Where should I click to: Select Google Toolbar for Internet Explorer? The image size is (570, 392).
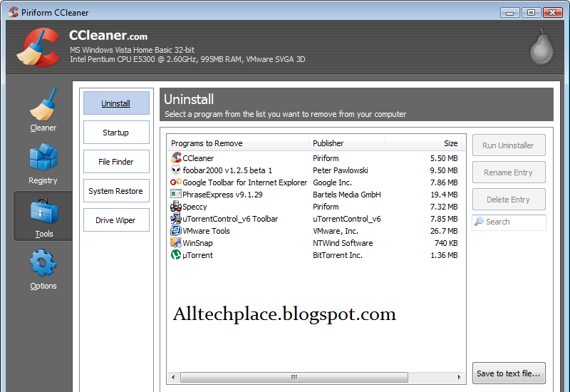pyautogui.click(x=244, y=182)
